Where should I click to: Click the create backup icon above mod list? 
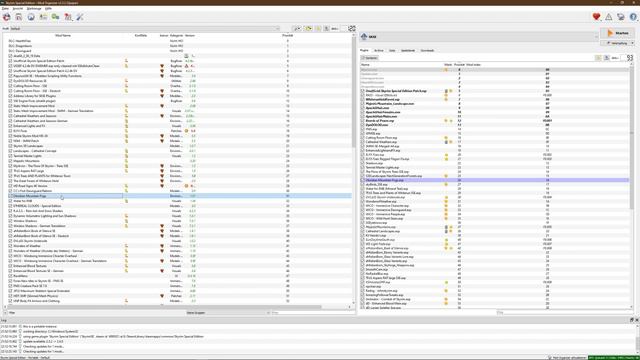[x=327, y=29]
